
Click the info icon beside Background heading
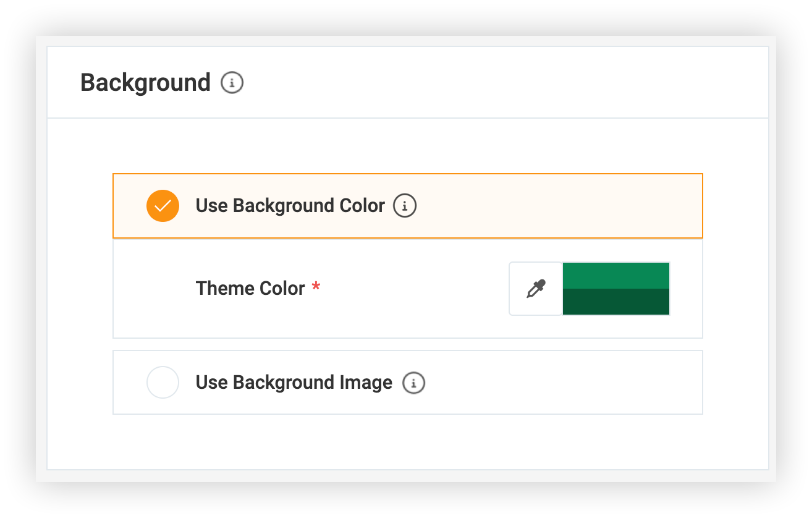coord(232,83)
